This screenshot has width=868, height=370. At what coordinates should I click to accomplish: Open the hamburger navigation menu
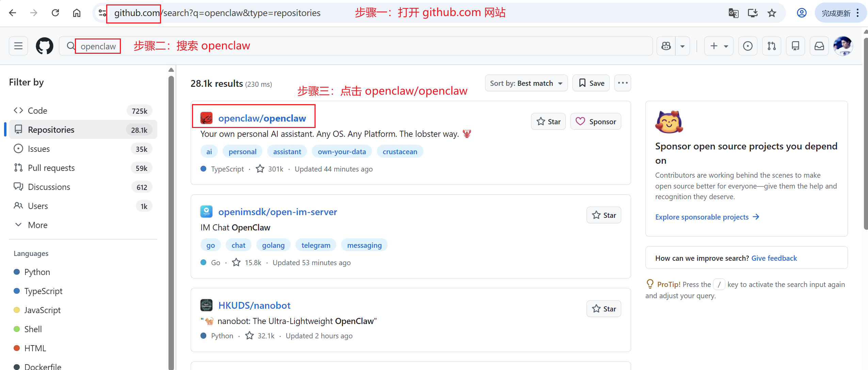coord(18,46)
